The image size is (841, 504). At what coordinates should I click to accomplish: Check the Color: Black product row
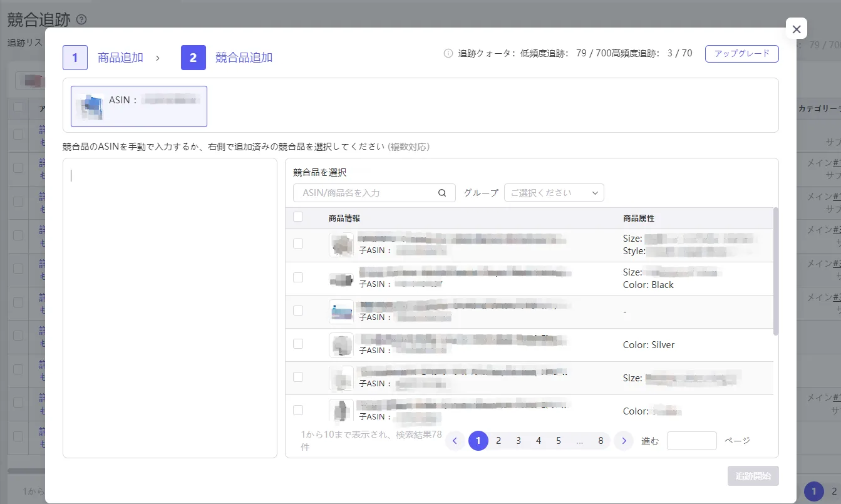click(298, 277)
